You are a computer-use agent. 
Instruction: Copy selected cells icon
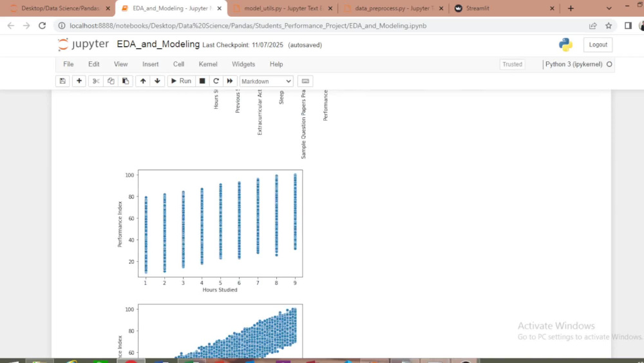point(111,81)
